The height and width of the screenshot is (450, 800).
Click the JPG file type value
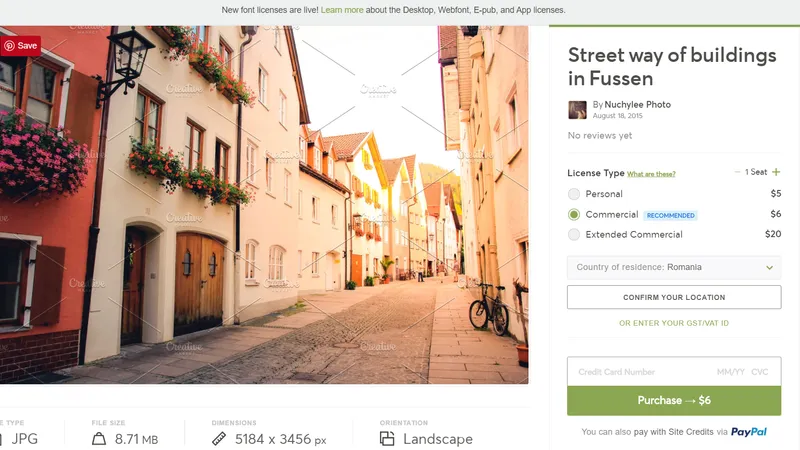[x=24, y=439]
